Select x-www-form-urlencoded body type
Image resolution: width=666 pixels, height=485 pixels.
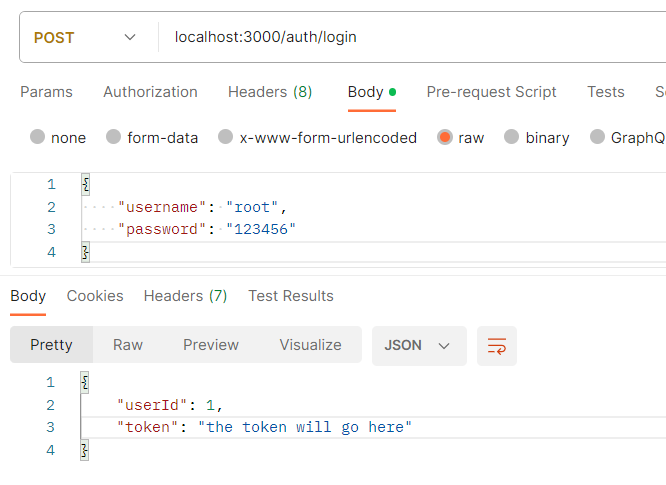[226, 138]
